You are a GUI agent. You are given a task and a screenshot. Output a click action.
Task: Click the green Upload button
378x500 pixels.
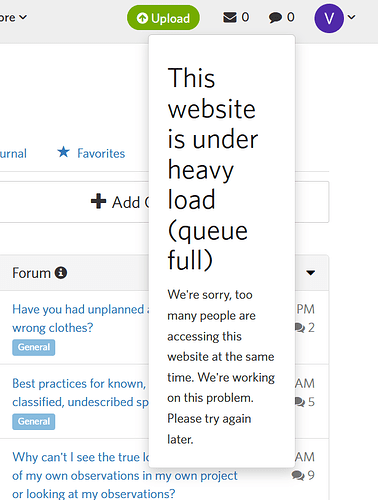point(163,18)
